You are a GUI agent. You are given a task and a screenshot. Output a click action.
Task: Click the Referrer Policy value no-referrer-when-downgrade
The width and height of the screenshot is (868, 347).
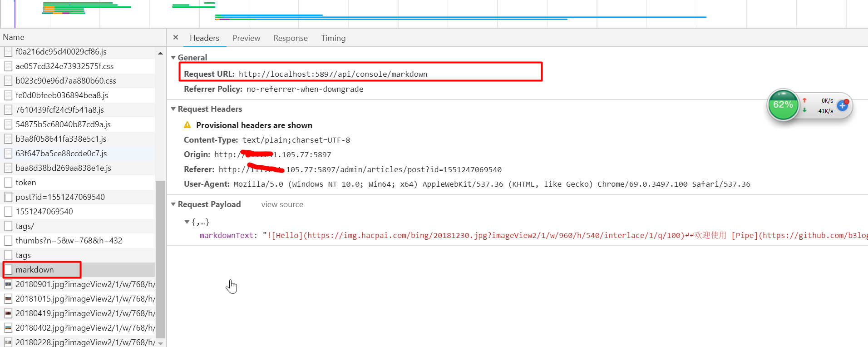[305, 89]
